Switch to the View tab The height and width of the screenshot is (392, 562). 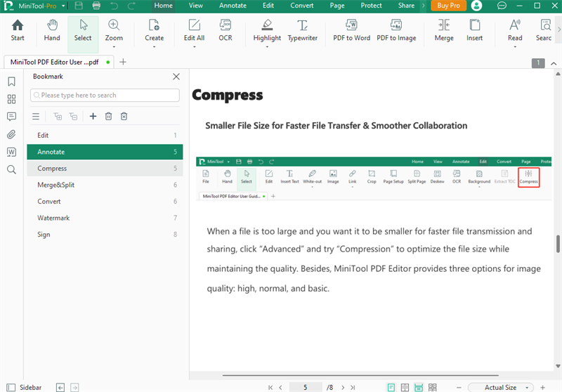point(196,6)
